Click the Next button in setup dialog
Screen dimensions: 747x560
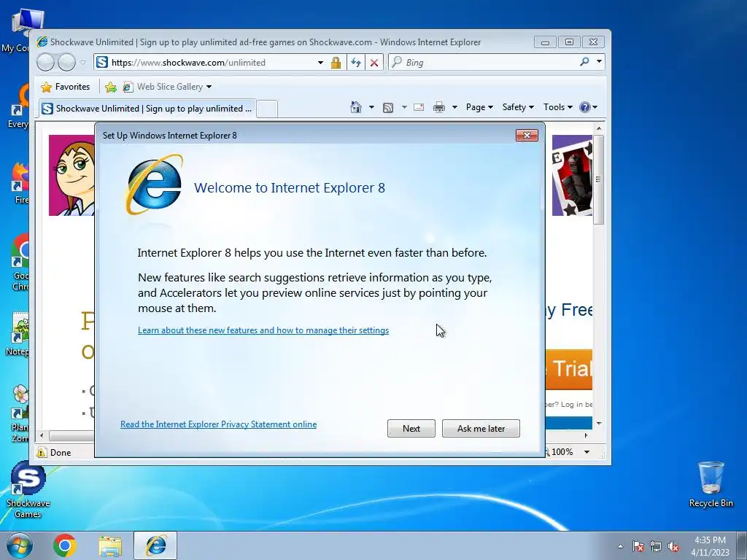tap(411, 428)
